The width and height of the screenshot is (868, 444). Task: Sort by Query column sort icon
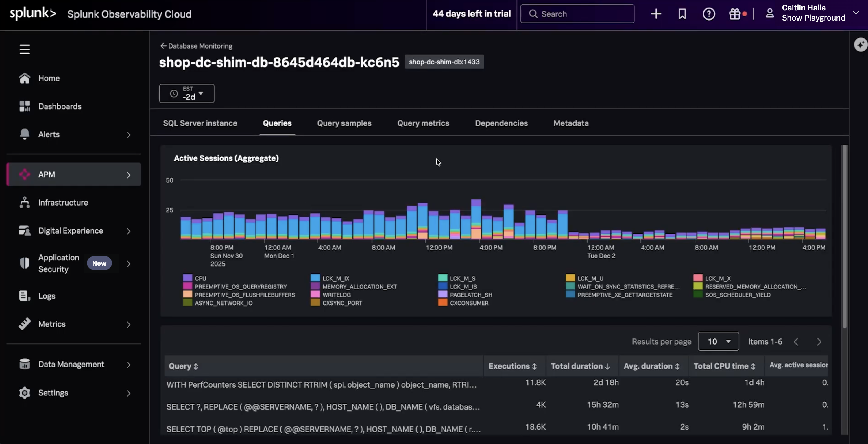(196, 366)
